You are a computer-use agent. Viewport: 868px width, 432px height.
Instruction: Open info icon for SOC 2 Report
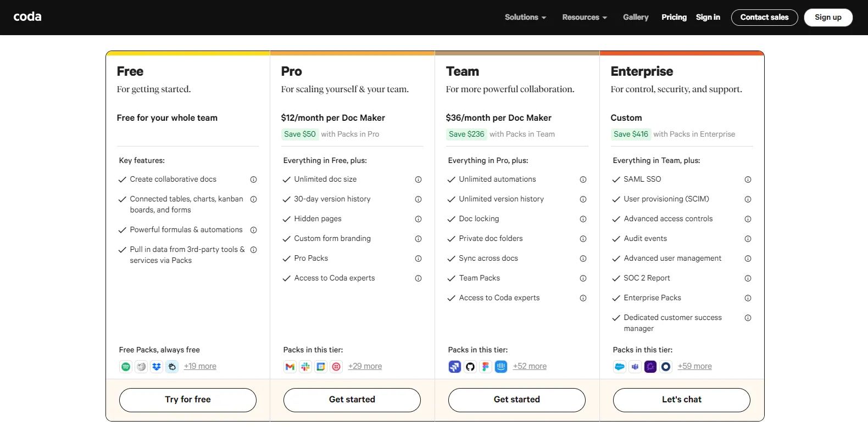point(748,278)
